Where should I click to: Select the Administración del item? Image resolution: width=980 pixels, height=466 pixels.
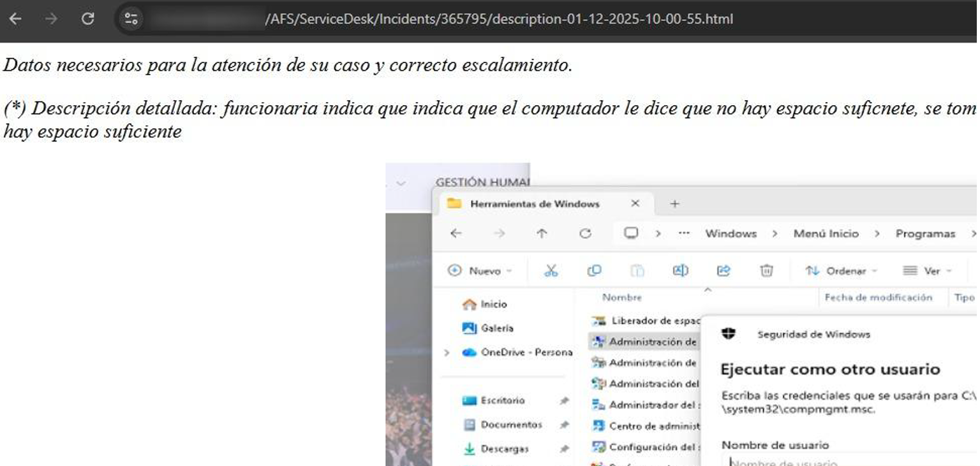[x=645, y=384]
